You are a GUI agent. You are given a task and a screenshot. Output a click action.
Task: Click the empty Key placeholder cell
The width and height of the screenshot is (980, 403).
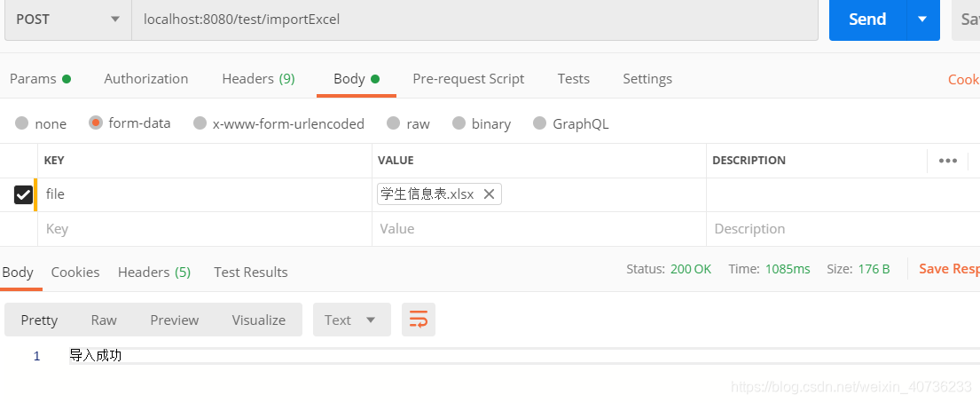204,229
